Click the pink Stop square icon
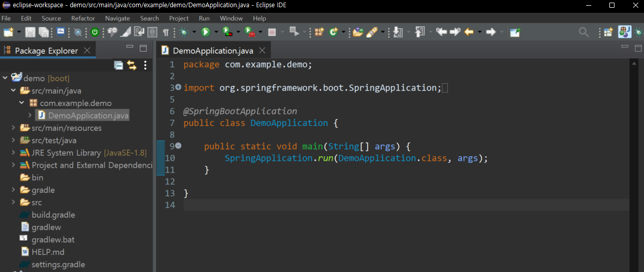This screenshot has height=272, width=644. [x=272, y=32]
